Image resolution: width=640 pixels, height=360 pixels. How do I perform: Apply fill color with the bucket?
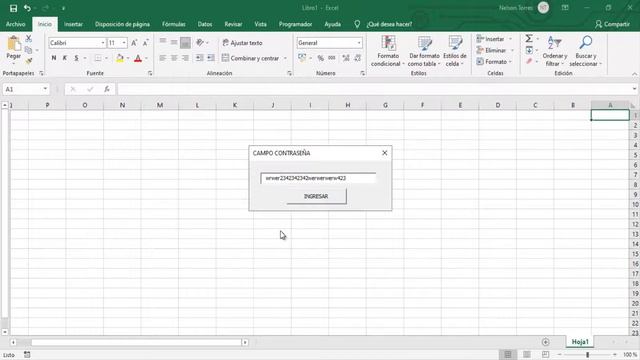[x=120, y=58]
